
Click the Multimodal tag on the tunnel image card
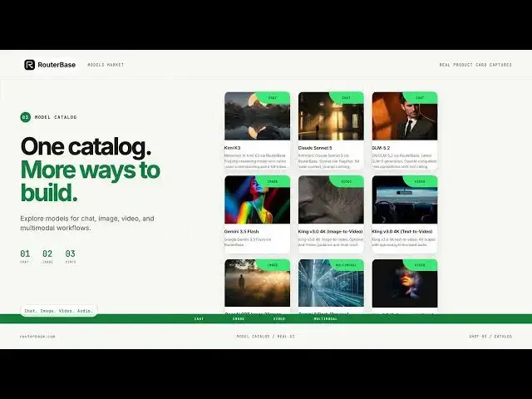point(347,265)
